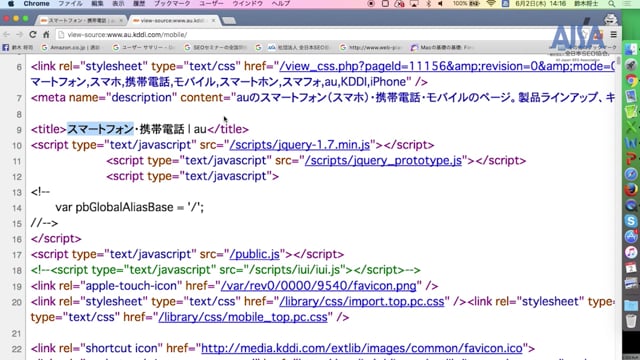Open Safari compass icon in dock
640x360 pixels.
pyautogui.click(x=631, y=174)
